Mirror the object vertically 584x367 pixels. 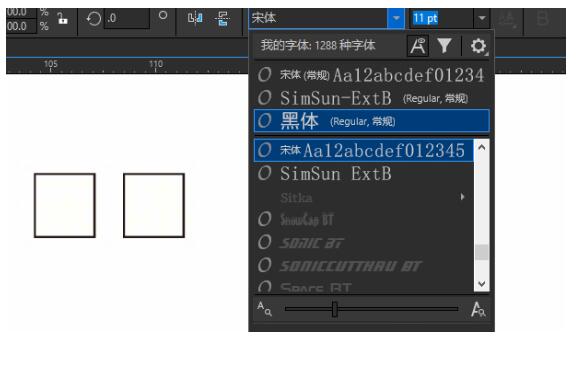(x=222, y=18)
